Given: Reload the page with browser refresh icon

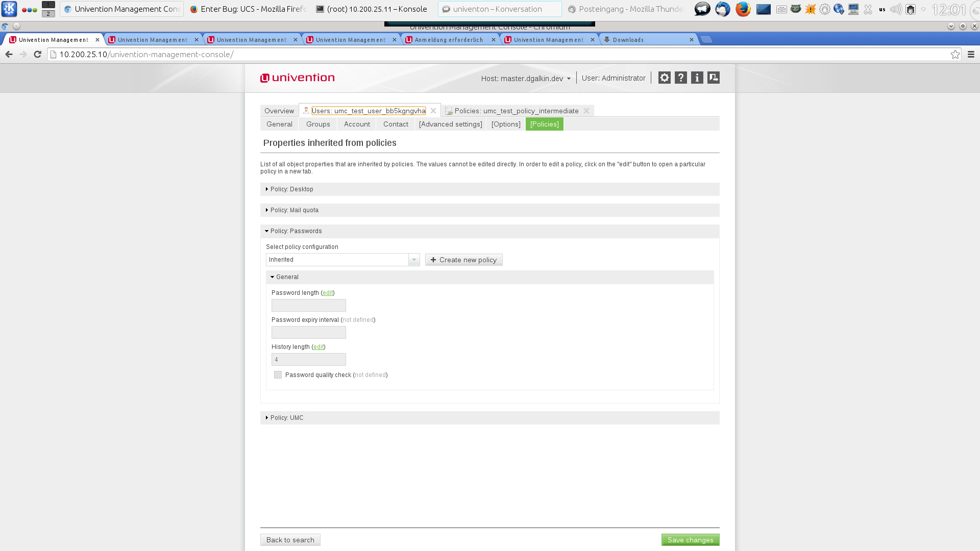Looking at the screenshot, I should (x=37, y=54).
